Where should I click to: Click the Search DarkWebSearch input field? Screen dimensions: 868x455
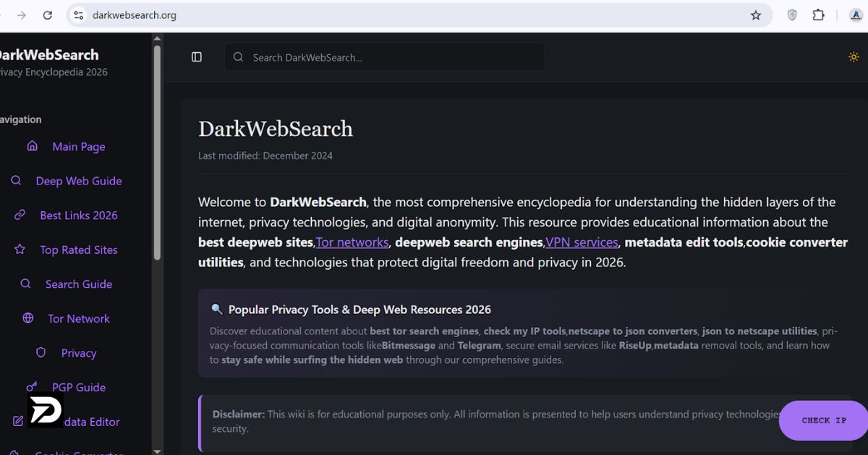[385, 57]
